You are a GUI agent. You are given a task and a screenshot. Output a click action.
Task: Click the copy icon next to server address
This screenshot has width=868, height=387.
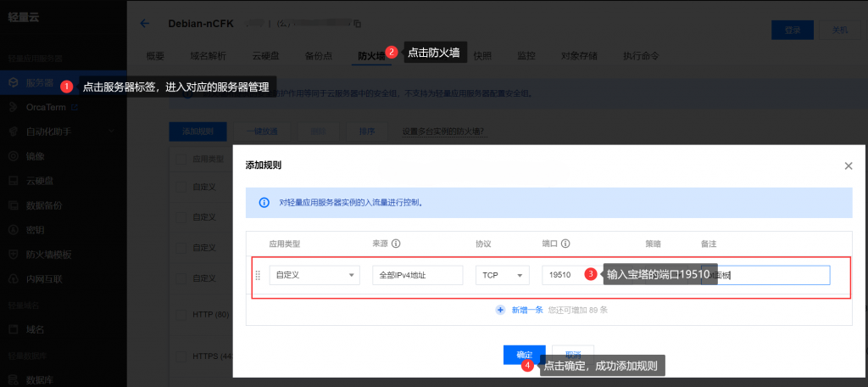[x=357, y=24]
